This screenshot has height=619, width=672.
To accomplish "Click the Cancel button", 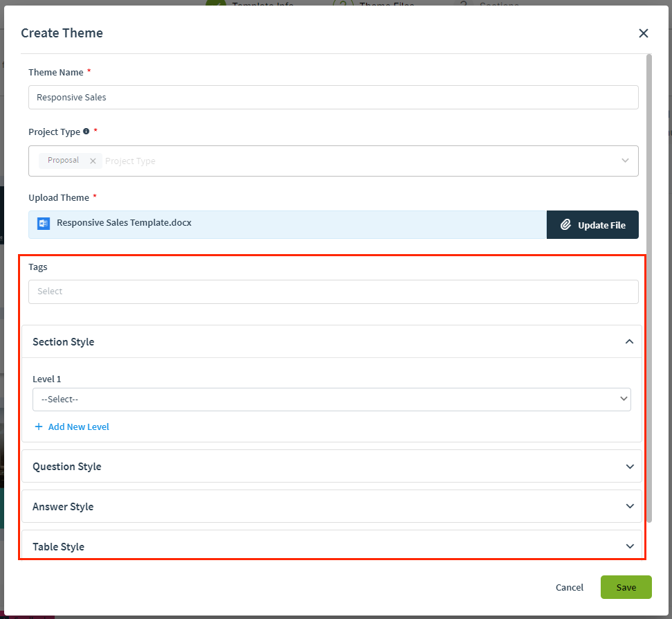I will [x=569, y=587].
